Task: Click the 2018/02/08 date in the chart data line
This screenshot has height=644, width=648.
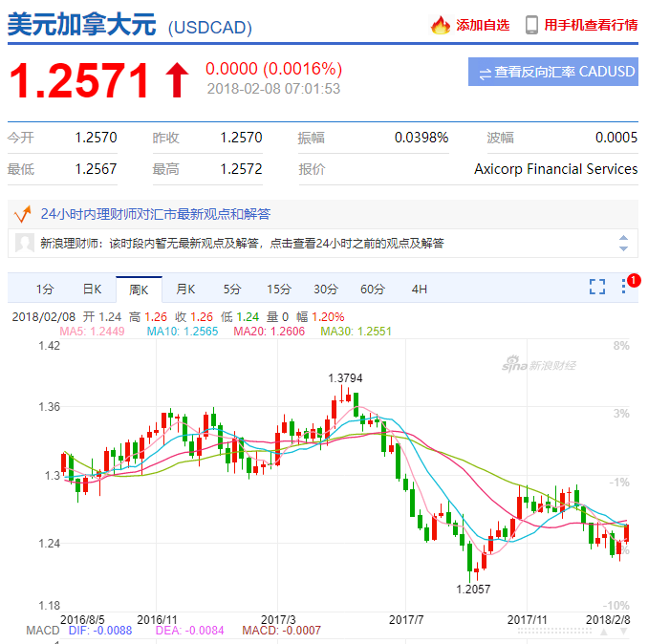Action: click(x=44, y=317)
